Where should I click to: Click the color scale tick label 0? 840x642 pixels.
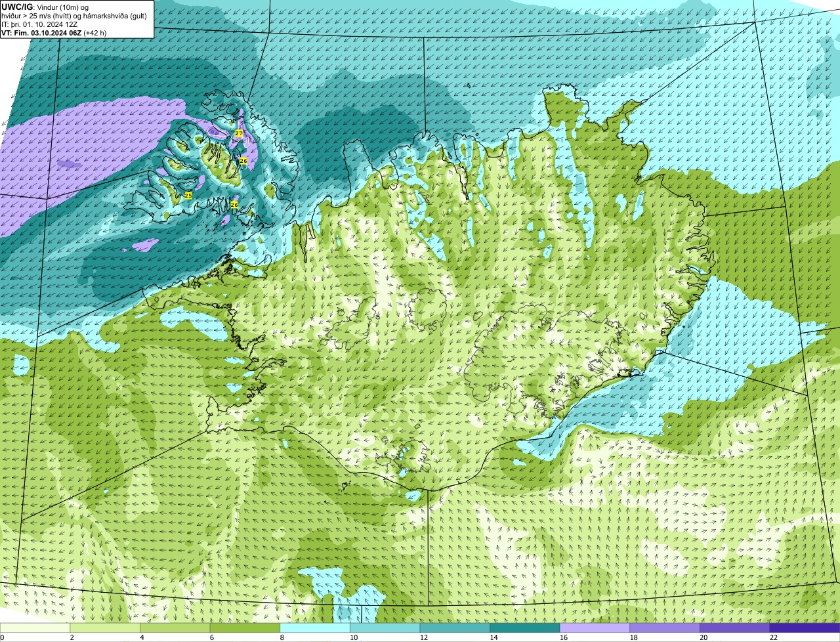point(2,637)
